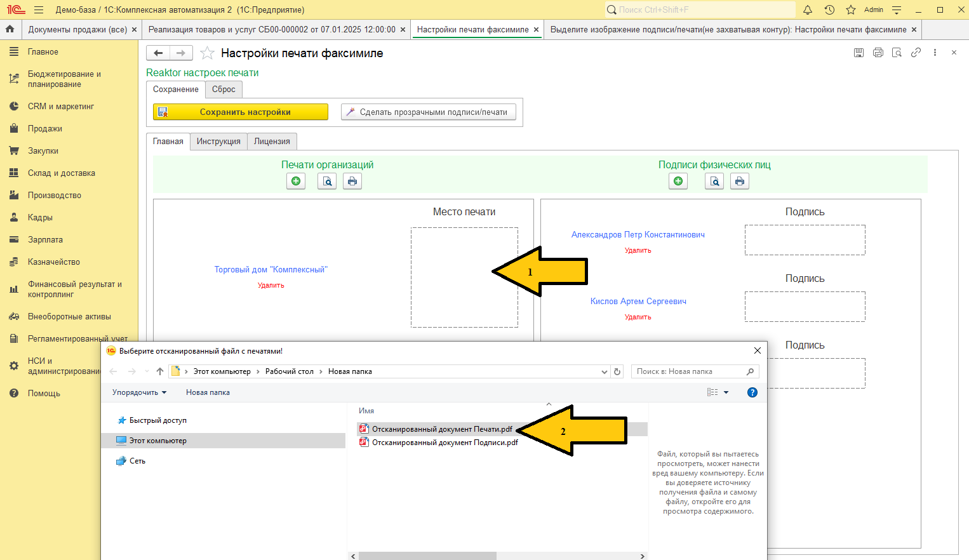Go back with the left arrow button

pos(158,53)
